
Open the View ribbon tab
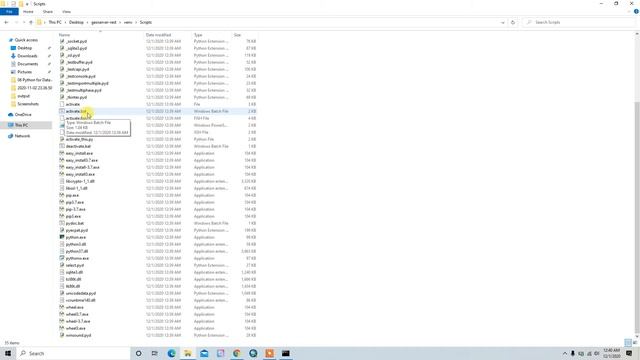(66, 11)
